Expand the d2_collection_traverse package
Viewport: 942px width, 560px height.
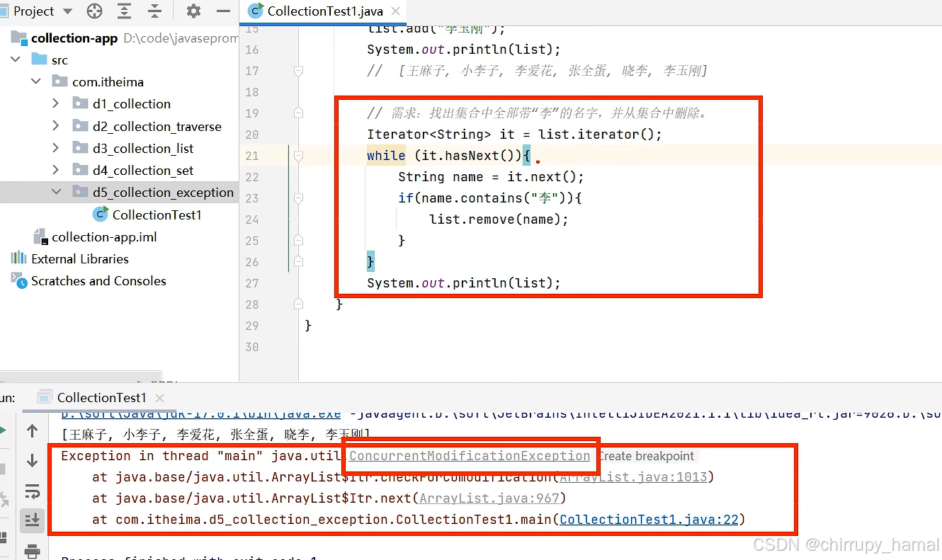coord(56,127)
